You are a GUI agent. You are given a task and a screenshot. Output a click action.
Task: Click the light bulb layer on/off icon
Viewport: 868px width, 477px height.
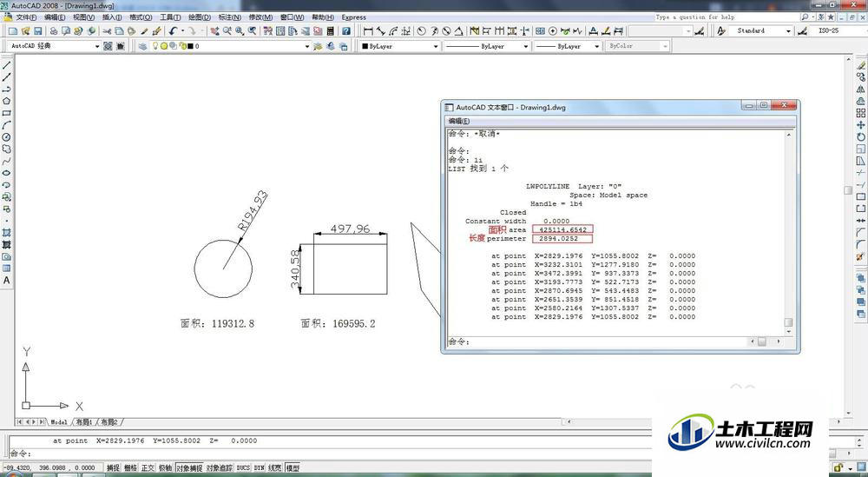155,46
